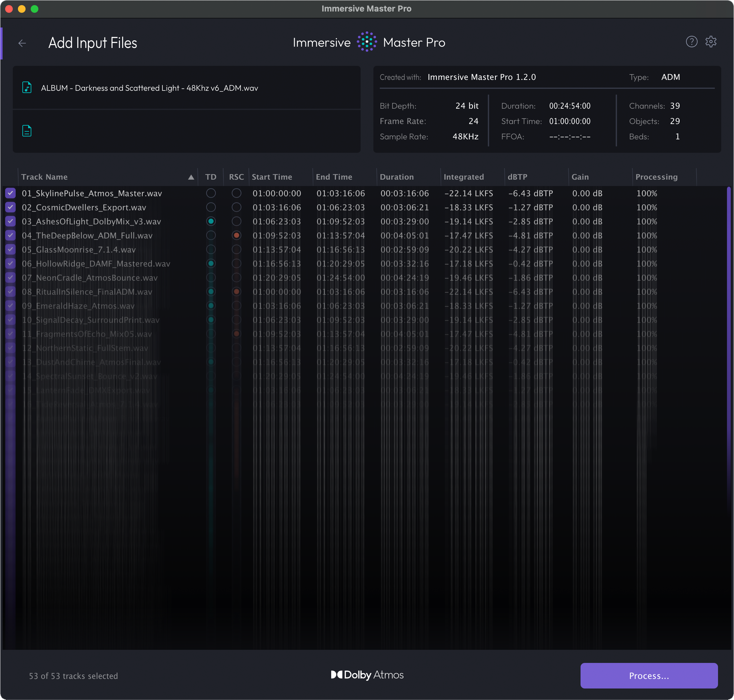This screenshot has width=734, height=700.
Task: Click the Immersive Master Pro dotted logo
Action: [367, 42]
